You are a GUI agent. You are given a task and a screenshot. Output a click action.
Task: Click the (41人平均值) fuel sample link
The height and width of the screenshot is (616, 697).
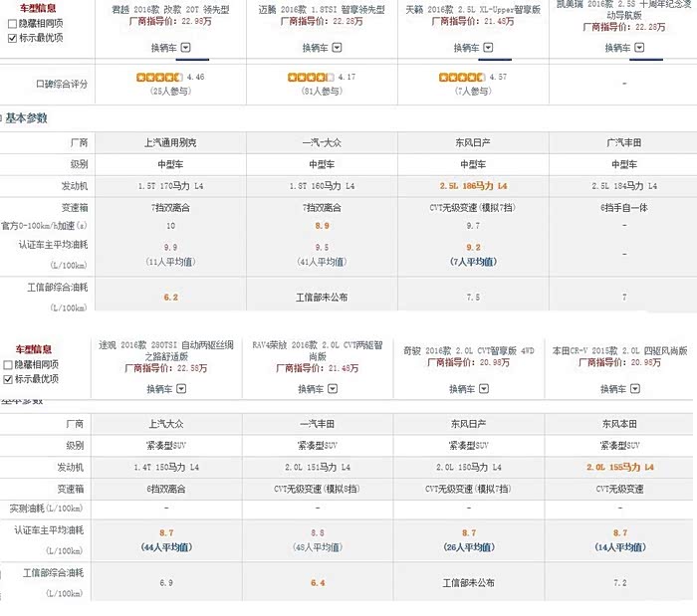coord(322,262)
